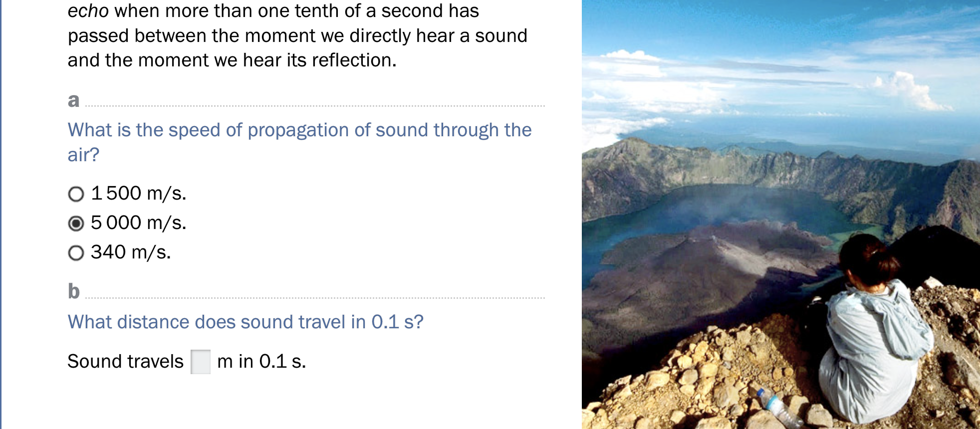This screenshot has height=429, width=980.
Task: Click the question about speed of sound propagation
Action: (x=299, y=141)
